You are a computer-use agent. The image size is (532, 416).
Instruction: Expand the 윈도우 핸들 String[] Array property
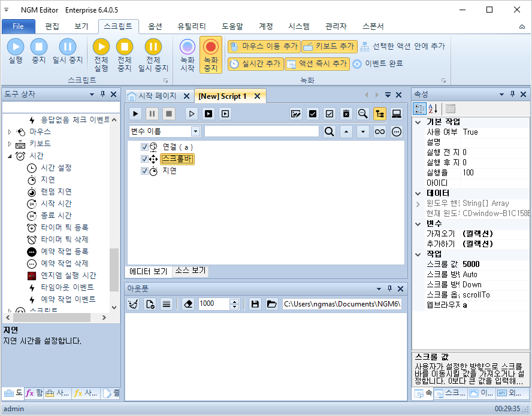(418, 204)
